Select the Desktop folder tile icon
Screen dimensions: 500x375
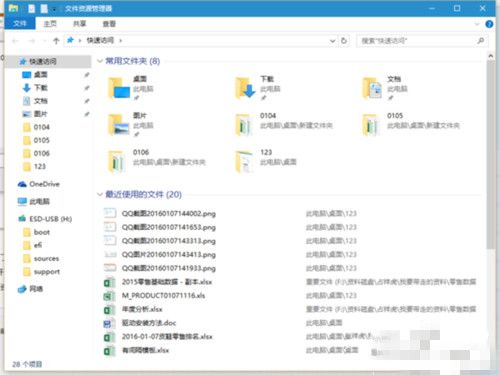[118, 88]
